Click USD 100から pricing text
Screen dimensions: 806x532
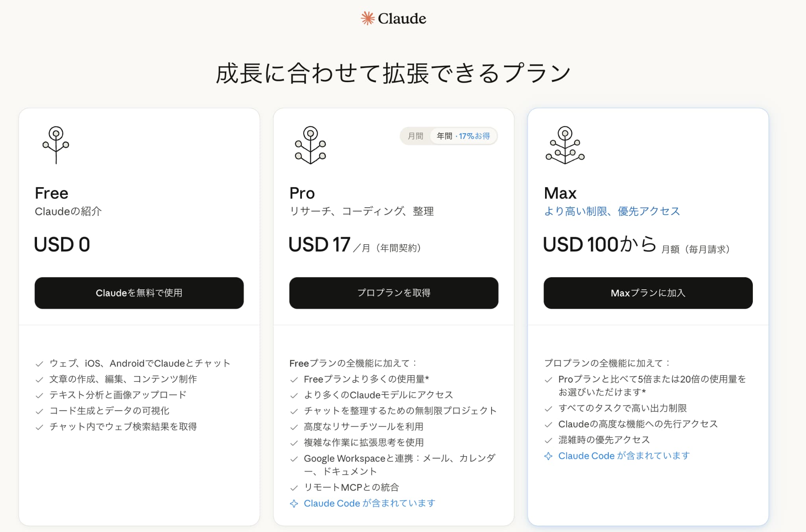[600, 245]
